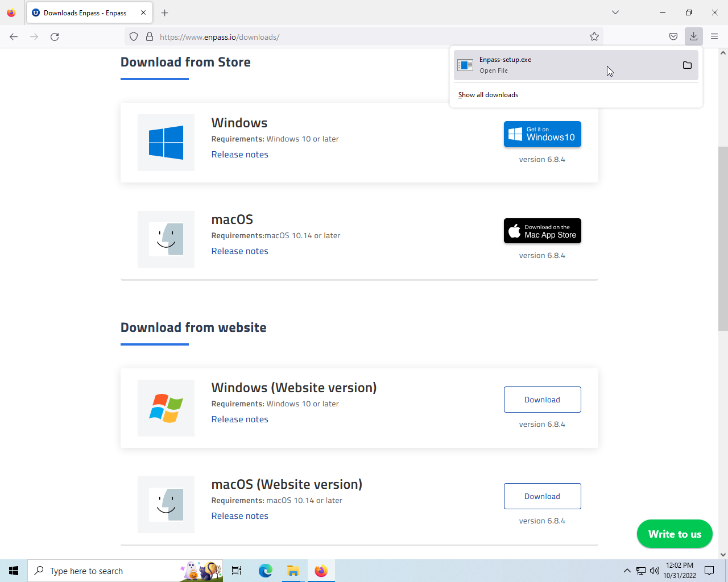728x582 pixels.
Task: Bookmark this page with star icon
Action: coord(594,37)
